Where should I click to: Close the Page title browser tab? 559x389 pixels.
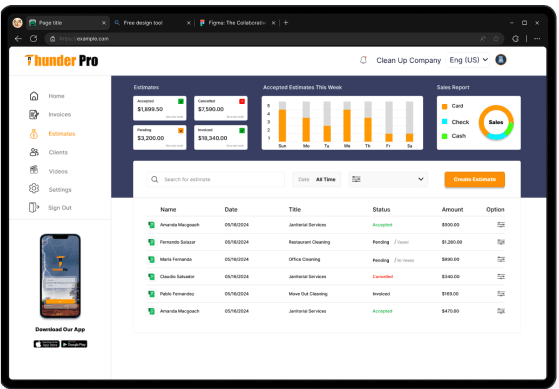pos(104,23)
